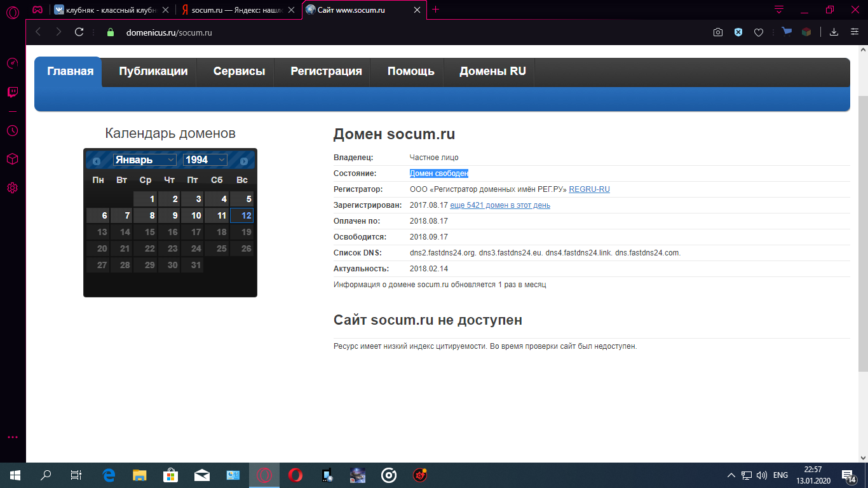Launch Microsoft Edge from the taskbar

(x=109, y=475)
